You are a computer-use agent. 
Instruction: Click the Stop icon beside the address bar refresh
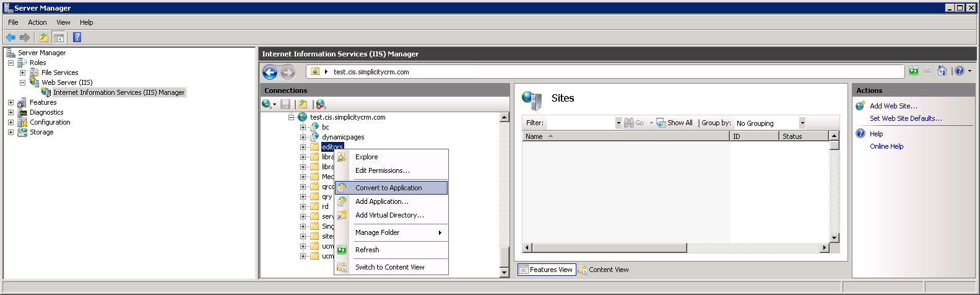pos(927,71)
